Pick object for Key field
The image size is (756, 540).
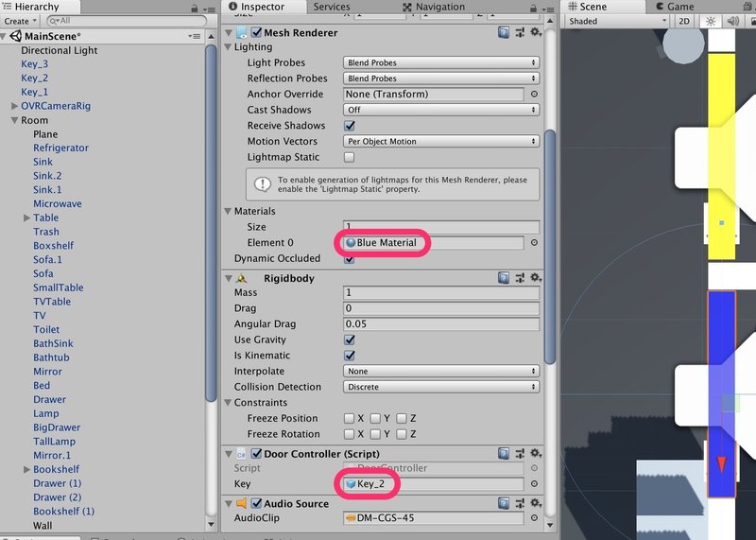[x=534, y=483]
